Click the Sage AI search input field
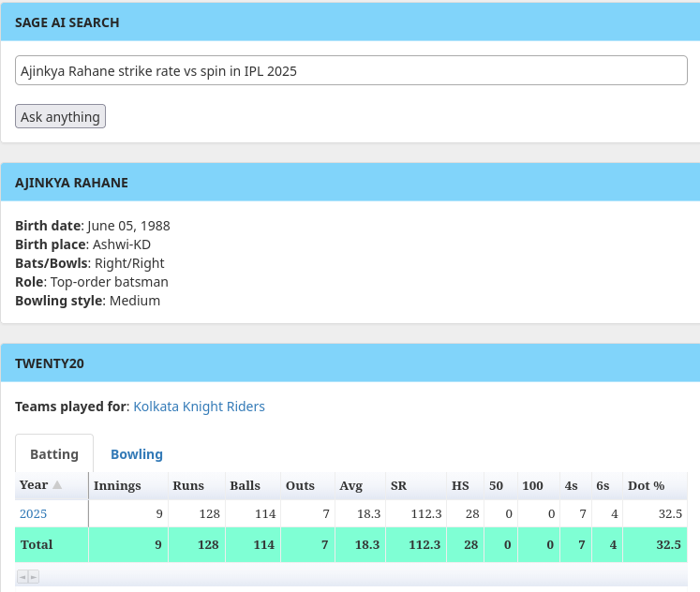The height and width of the screenshot is (592, 700). coord(350,70)
